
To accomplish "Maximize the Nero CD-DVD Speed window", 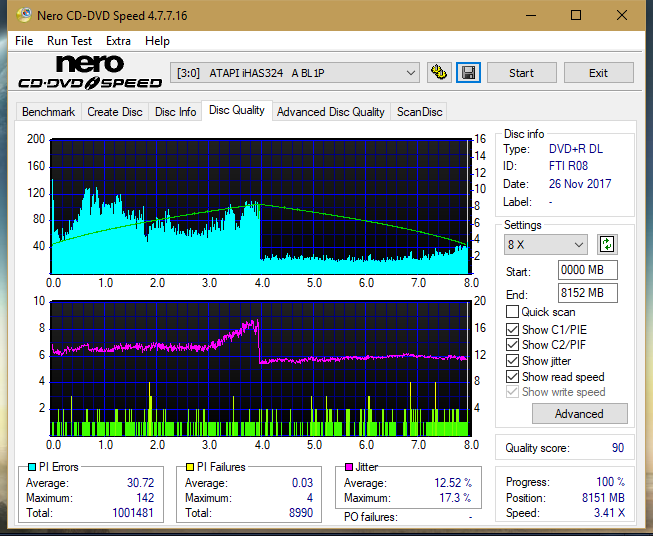I will [x=576, y=15].
